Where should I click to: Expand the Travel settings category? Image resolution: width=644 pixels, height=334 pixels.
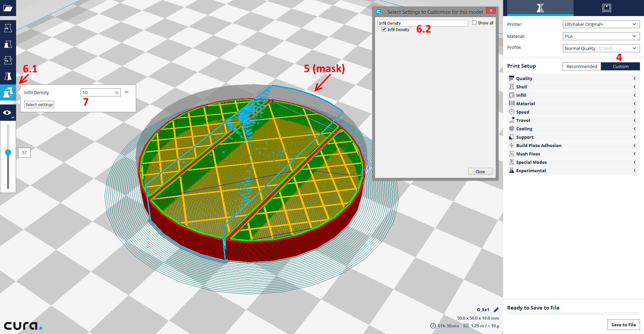point(574,120)
